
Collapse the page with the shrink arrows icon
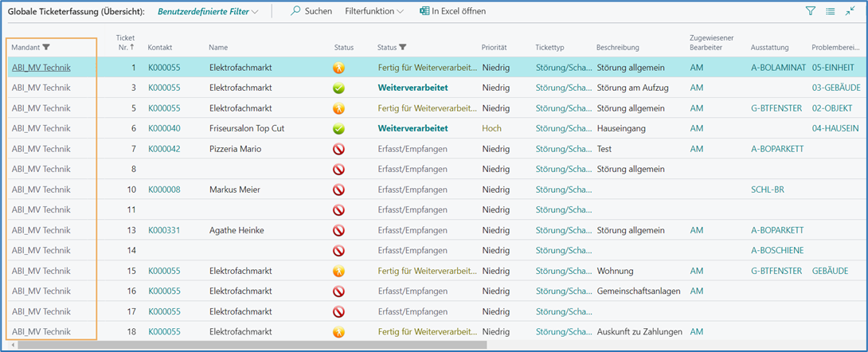pos(850,11)
